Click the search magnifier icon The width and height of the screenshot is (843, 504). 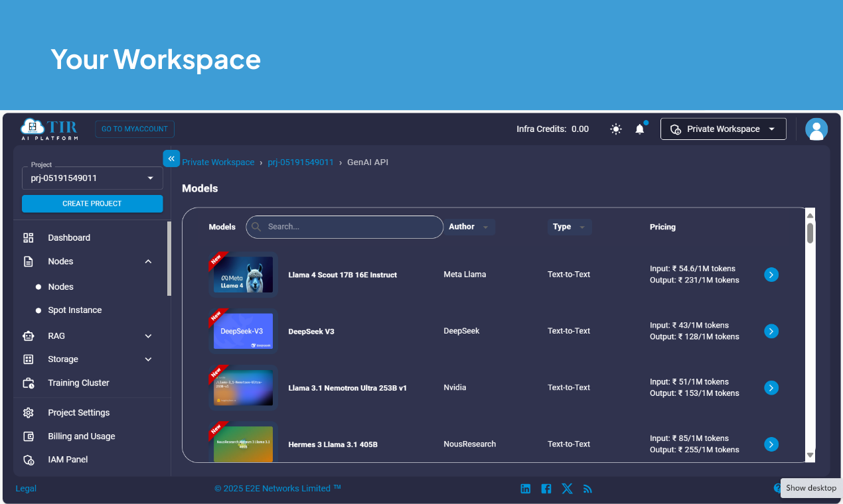coord(257,227)
